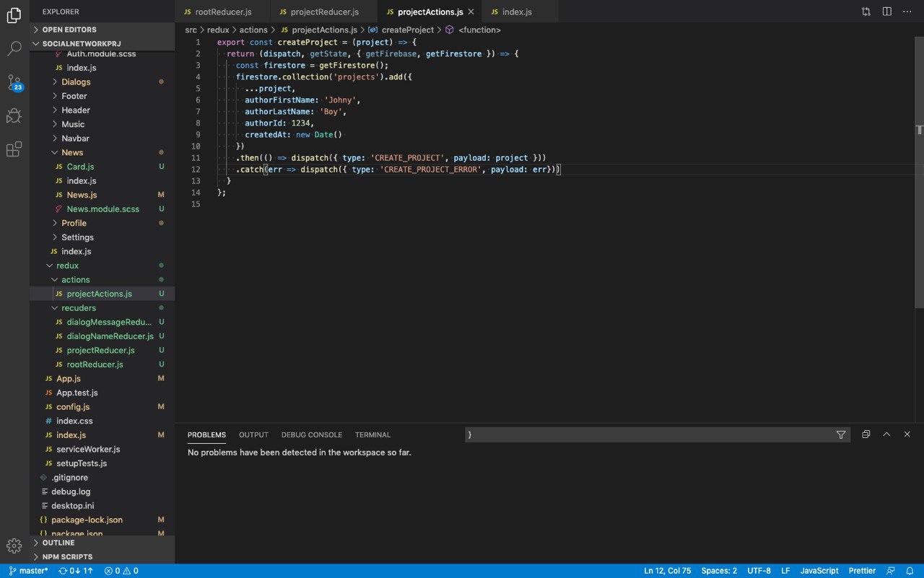
Task: Expand the OUTLINE section
Action: pos(58,543)
